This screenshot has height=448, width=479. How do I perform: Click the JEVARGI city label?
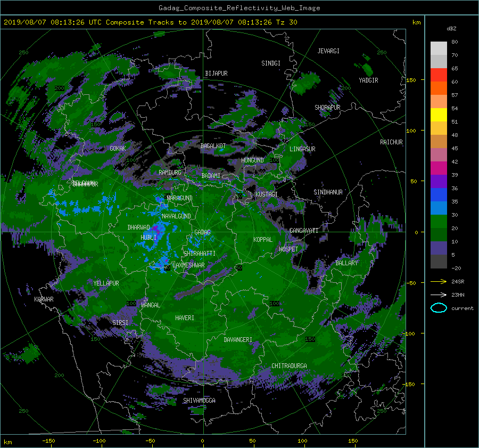328,51
